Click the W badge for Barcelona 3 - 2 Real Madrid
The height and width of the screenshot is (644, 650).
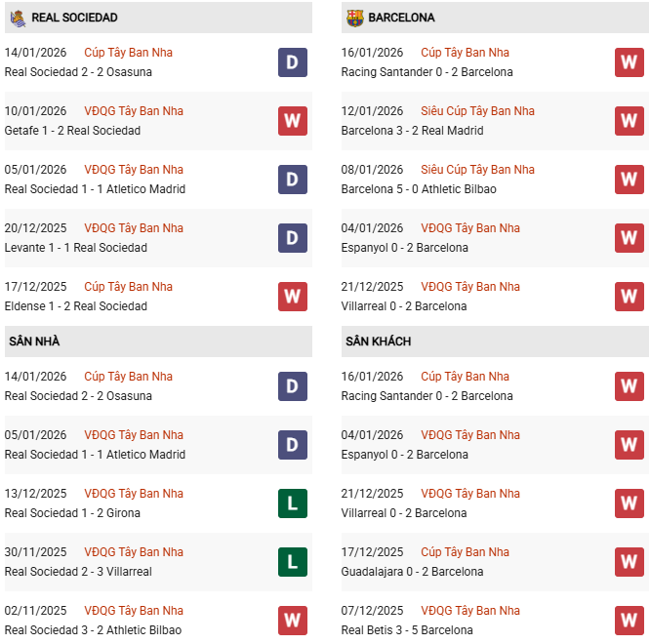[629, 121]
